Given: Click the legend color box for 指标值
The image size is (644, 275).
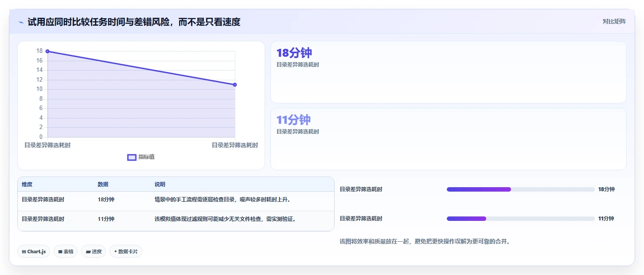Looking at the screenshot, I should (x=132, y=157).
